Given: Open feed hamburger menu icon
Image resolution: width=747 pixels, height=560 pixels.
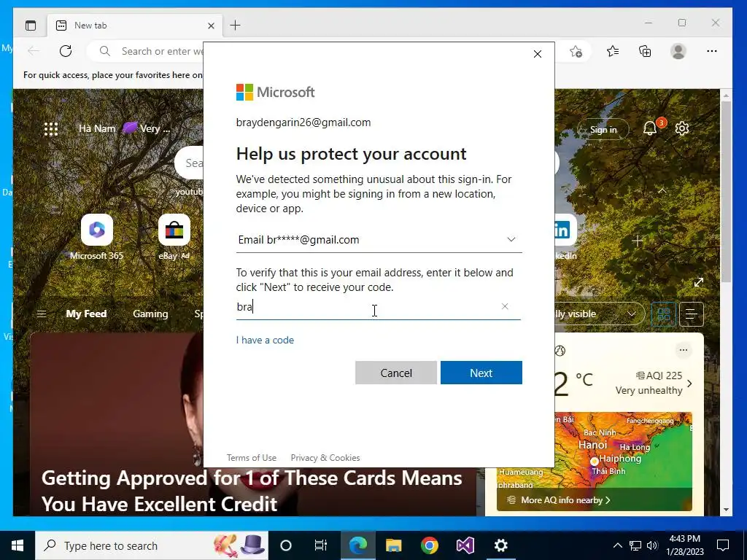Looking at the screenshot, I should point(42,314).
